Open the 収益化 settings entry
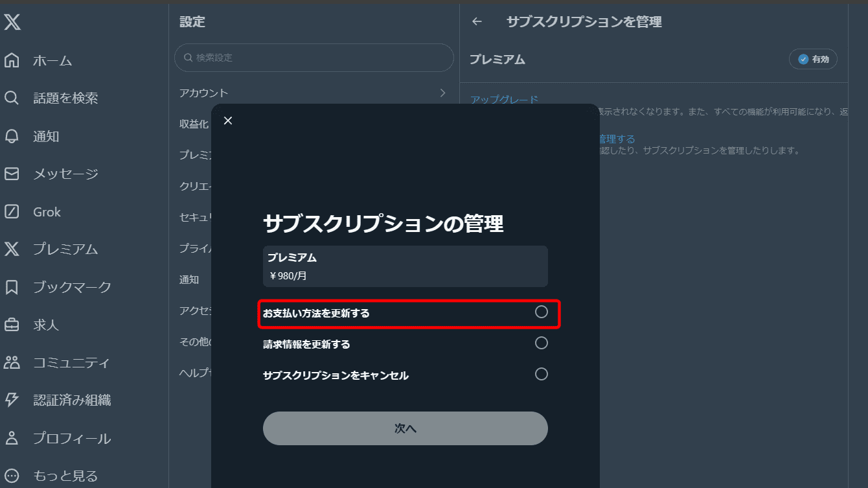868x488 pixels. [x=194, y=124]
